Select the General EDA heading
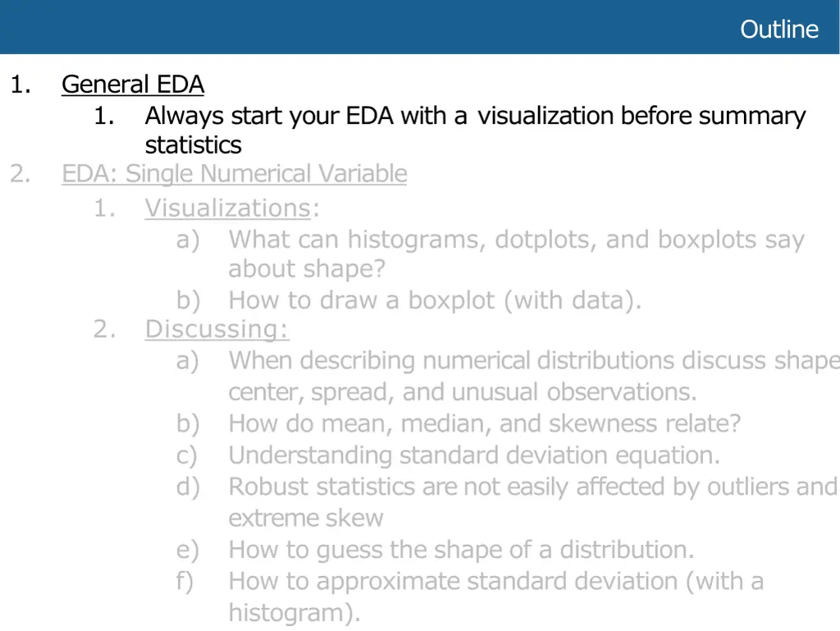Screen dimensions: 840x631 133,84
